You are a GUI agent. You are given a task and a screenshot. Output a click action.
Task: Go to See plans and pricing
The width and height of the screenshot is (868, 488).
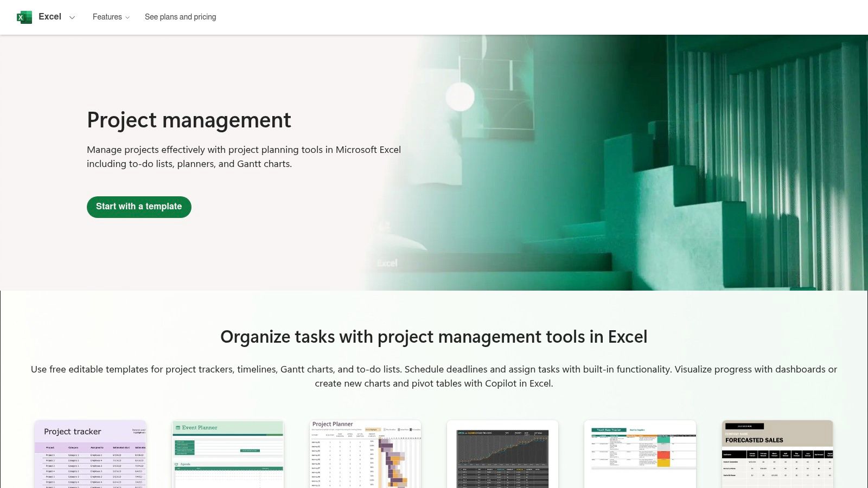pyautogui.click(x=180, y=17)
